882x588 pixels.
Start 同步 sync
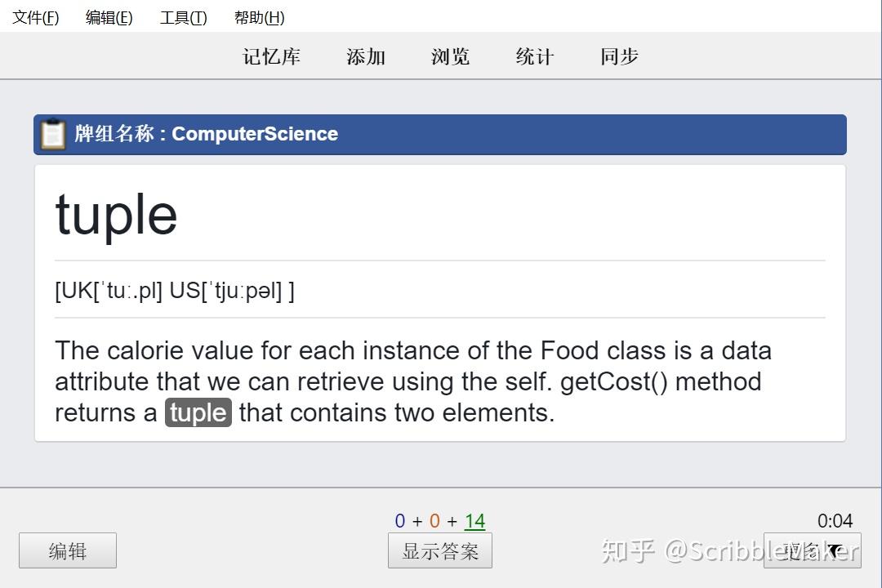620,56
